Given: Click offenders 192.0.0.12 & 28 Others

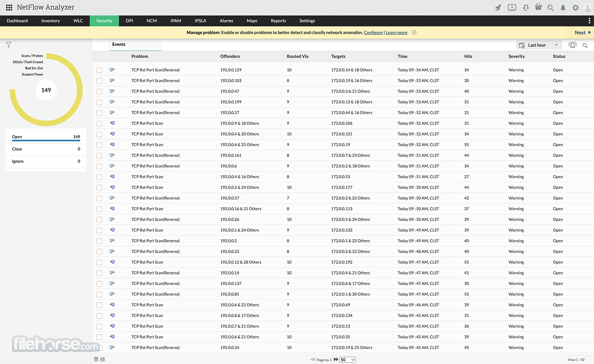Looking at the screenshot, I should [241, 262].
